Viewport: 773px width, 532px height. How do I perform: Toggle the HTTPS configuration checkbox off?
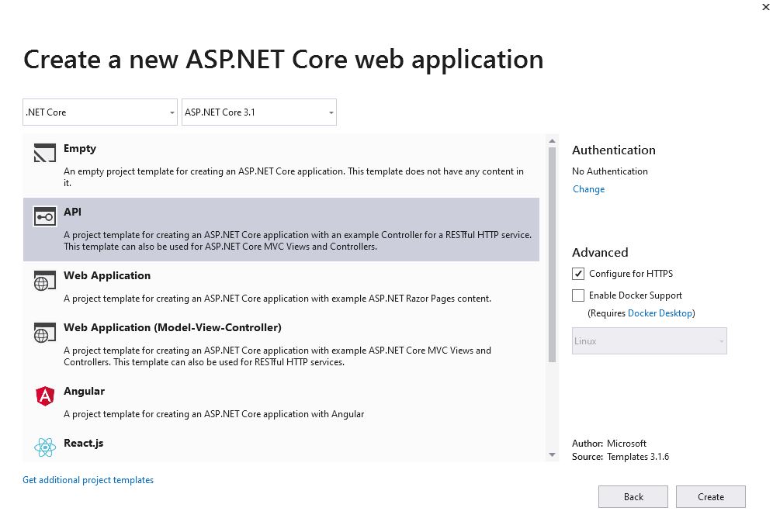click(578, 273)
